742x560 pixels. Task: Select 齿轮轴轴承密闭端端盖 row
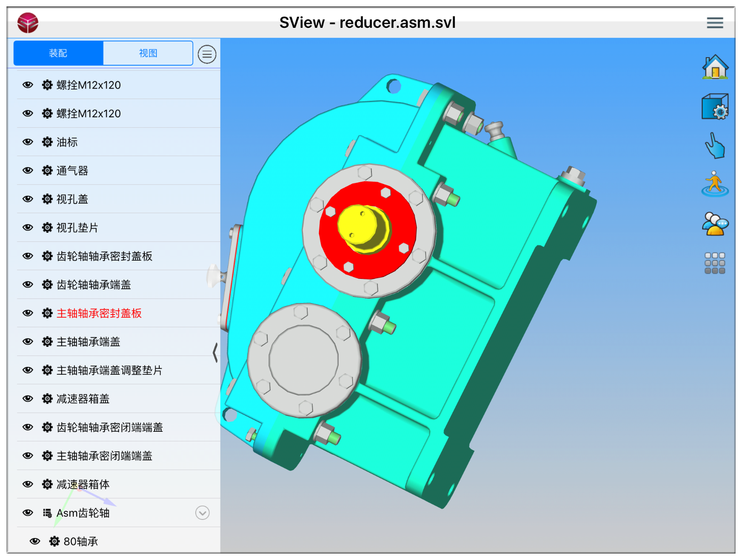click(119, 427)
